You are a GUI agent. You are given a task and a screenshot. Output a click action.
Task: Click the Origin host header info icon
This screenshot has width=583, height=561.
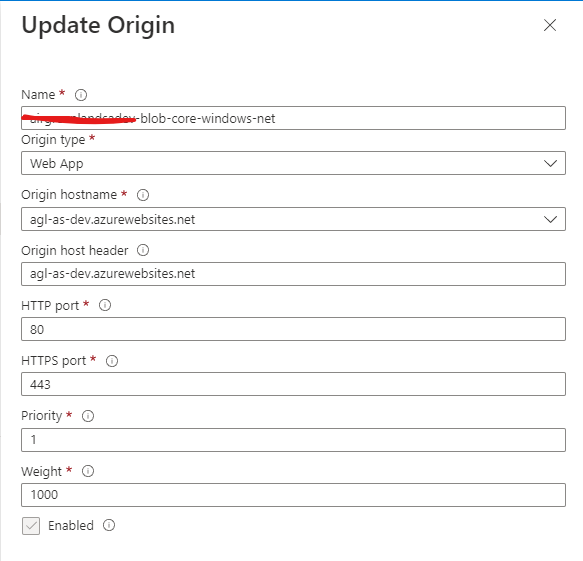tap(143, 250)
